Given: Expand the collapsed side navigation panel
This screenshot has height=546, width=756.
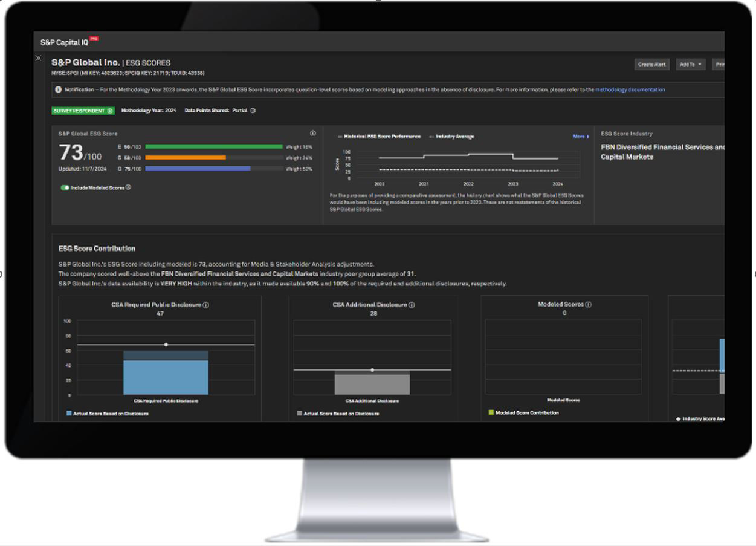Looking at the screenshot, I should (38, 58).
